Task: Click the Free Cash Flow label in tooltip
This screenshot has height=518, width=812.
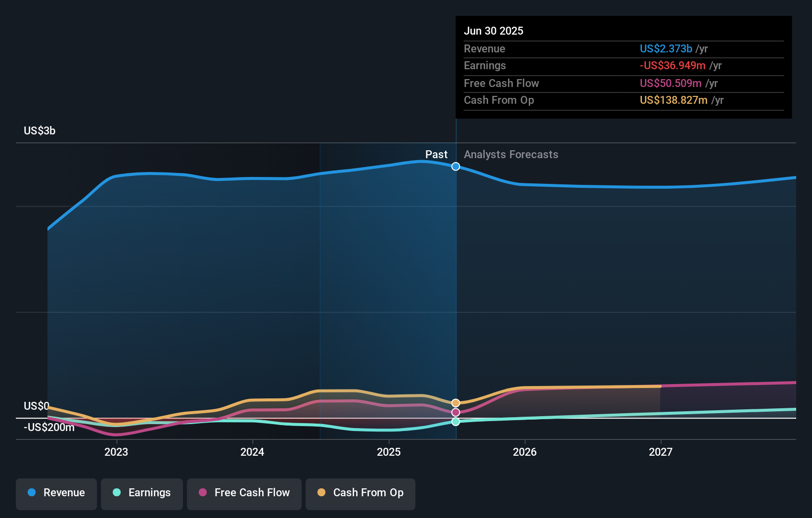Action: click(x=501, y=84)
